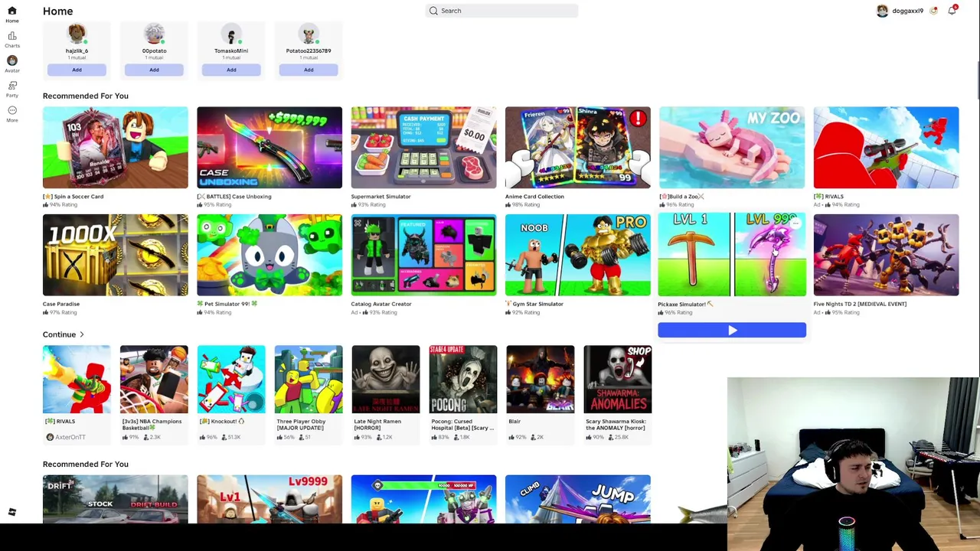Open the Charts sidebar icon
Screen dimensions: 980x551
(12, 36)
